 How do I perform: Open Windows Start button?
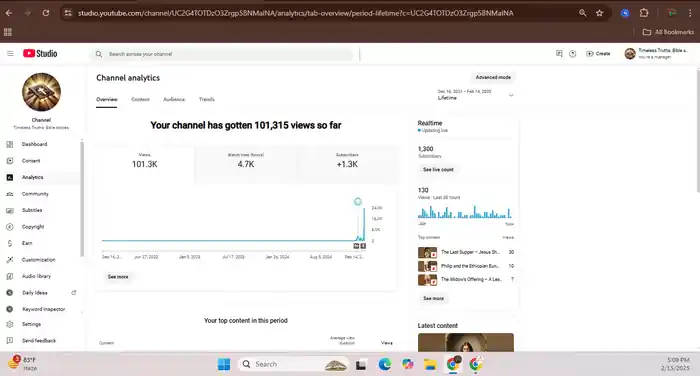(224, 364)
